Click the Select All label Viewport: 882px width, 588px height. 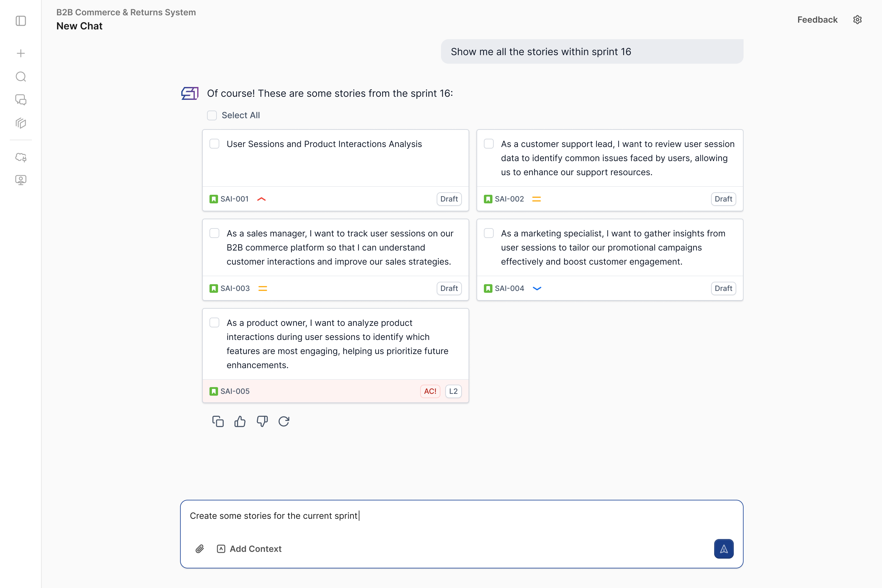pos(241,115)
